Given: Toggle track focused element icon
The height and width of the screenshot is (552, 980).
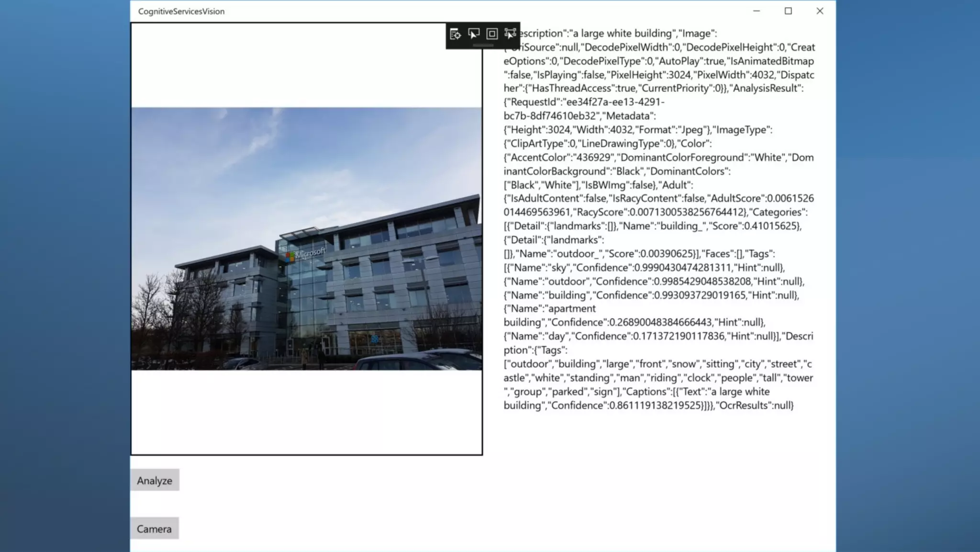Looking at the screenshot, I should point(510,34).
